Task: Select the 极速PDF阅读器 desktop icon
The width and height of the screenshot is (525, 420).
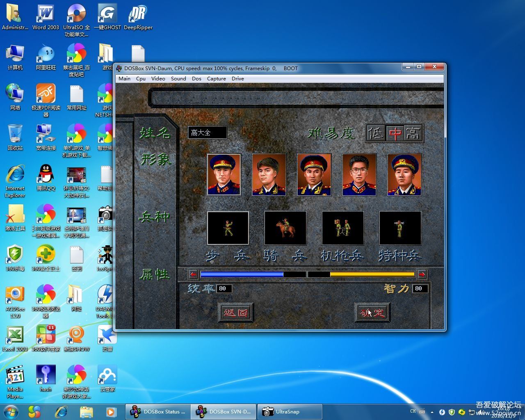Action: pos(46,100)
